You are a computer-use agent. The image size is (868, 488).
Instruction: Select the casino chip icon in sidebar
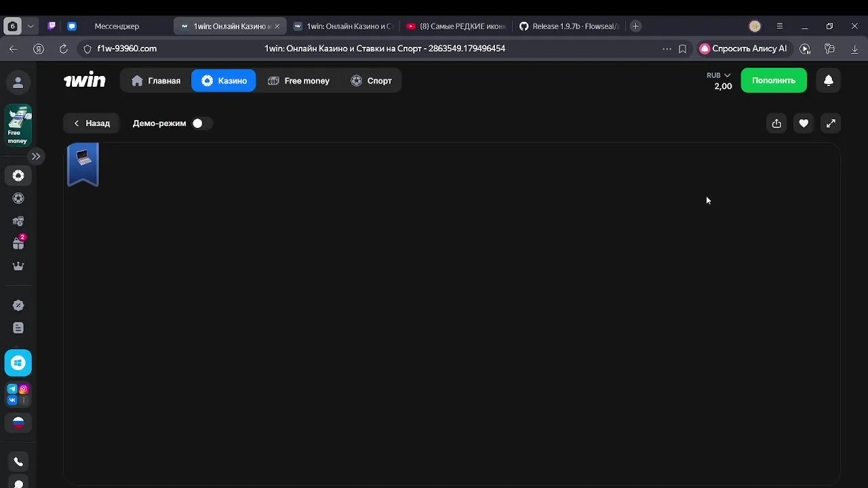[18, 176]
